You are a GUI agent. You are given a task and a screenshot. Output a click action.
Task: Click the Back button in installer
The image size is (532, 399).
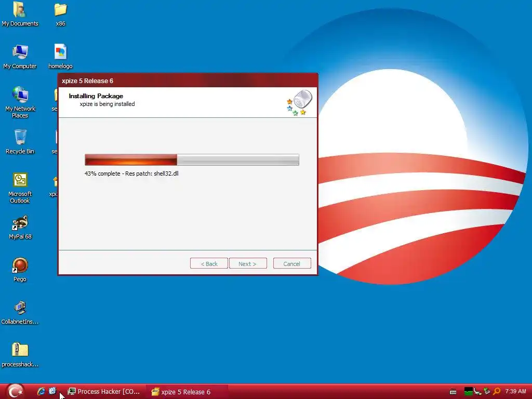coord(209,263)
